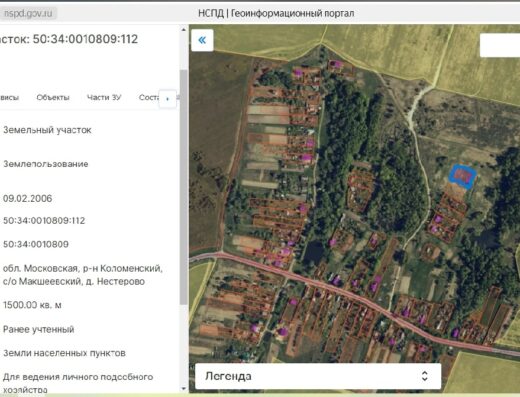This screenshot has width=520, height=397.
Task: Select the blue highlighted parcel on the map
Action: 462,176
